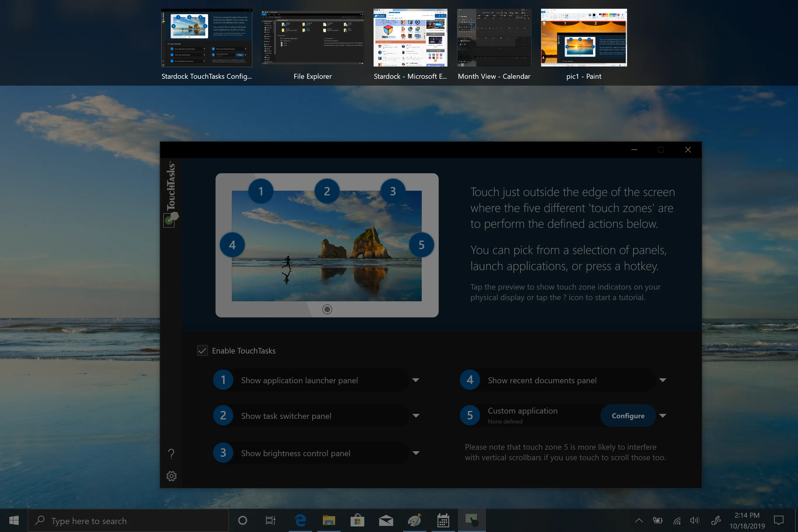Expand zone 1 action dropdown arrow
The height and width of the screenshot is (532, 798).
(416, 380)
